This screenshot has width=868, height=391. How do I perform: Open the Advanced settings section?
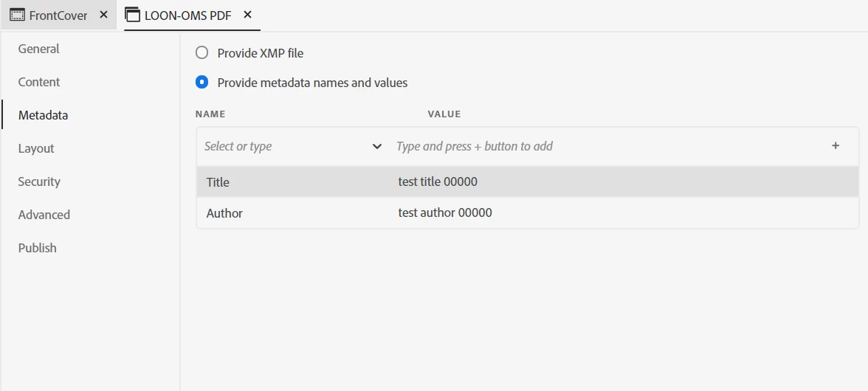tap(44, 215)
